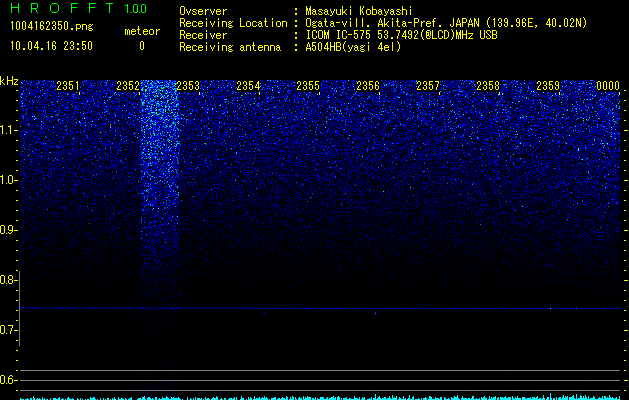Screen dimensions: 629x400
Task: Click the 0.8 frequency axis label
Action: pyautogui.click(x=7, y=280)
